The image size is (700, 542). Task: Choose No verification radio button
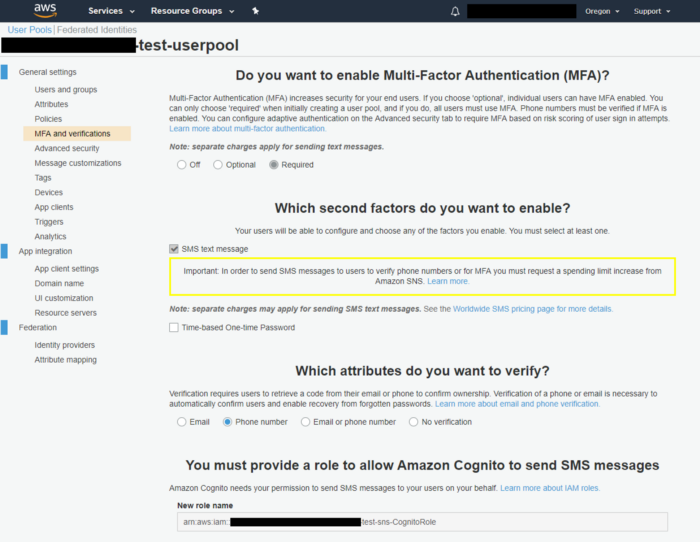point(413,422)
